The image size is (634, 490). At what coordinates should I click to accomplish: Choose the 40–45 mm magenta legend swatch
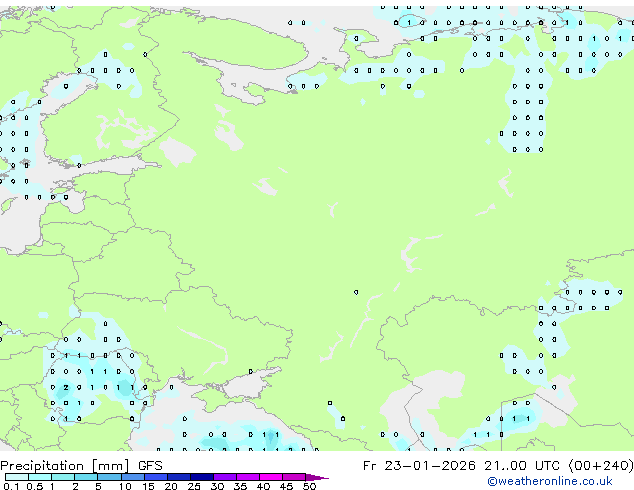(271, 477)
